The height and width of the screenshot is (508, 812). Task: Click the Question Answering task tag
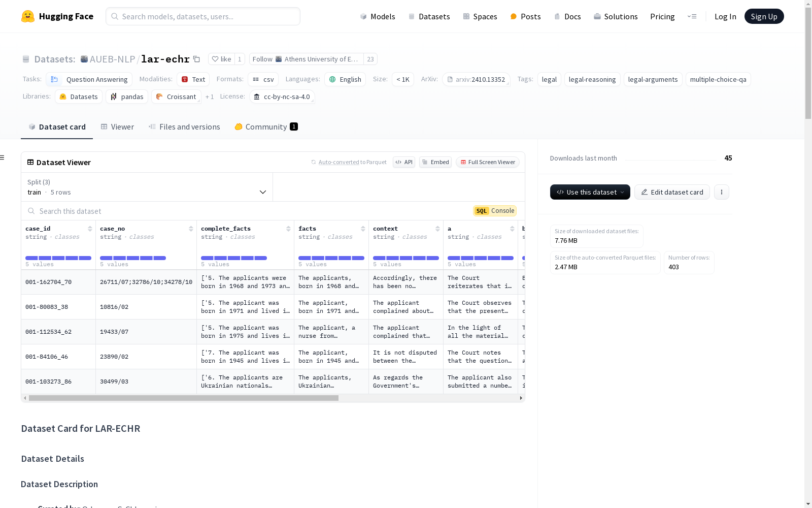click(89, 79)
